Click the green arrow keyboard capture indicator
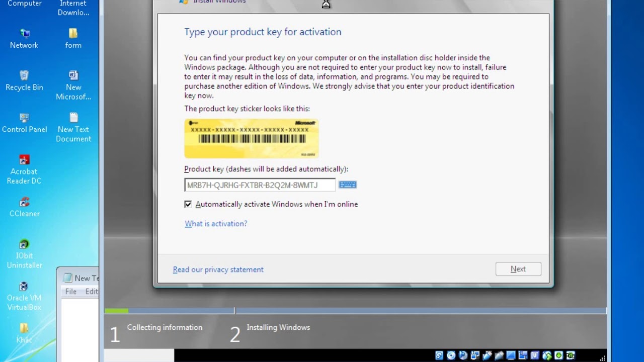Viewport: 644px width, 362px height. point(559,355)
